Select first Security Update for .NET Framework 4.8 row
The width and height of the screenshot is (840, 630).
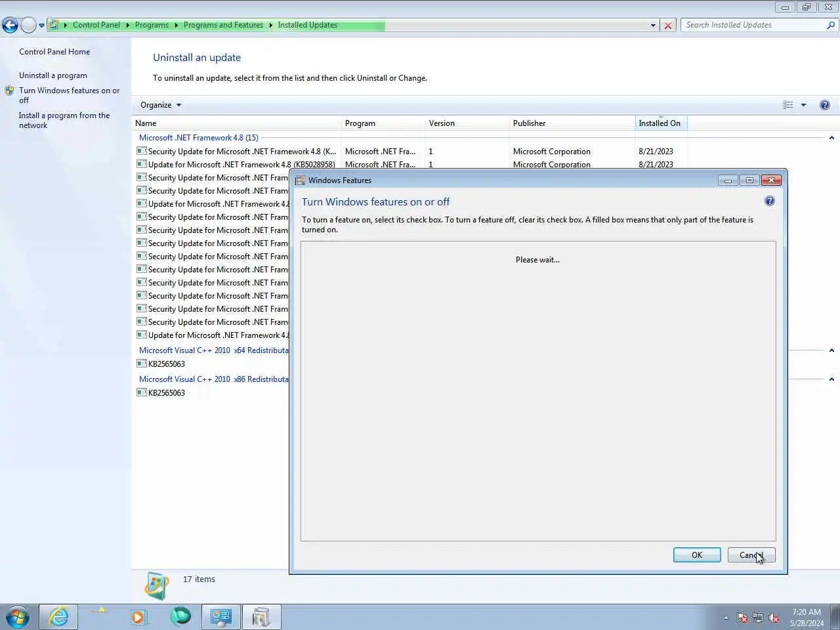(x=236, y=152)
